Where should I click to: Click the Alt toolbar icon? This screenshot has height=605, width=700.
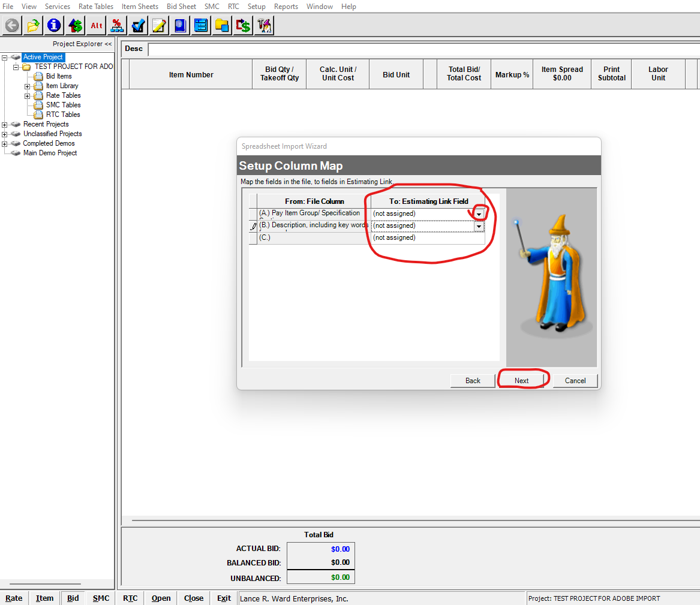95,25
